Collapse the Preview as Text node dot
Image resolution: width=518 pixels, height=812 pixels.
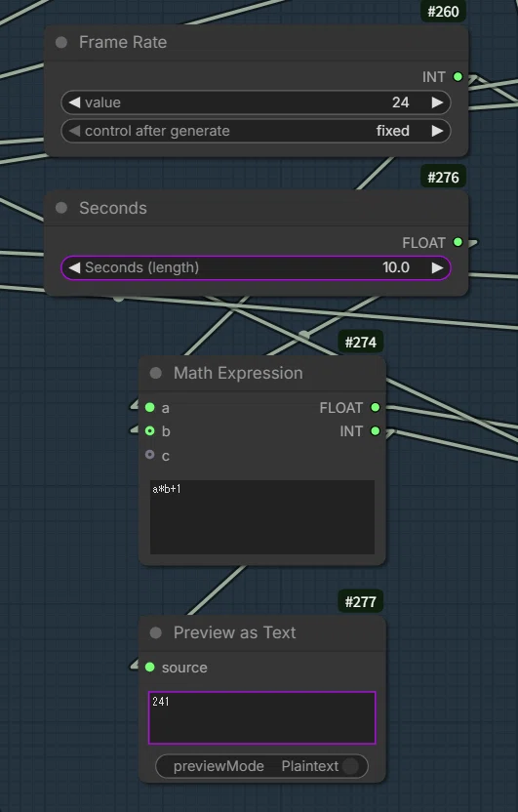(x=156, y=632)
